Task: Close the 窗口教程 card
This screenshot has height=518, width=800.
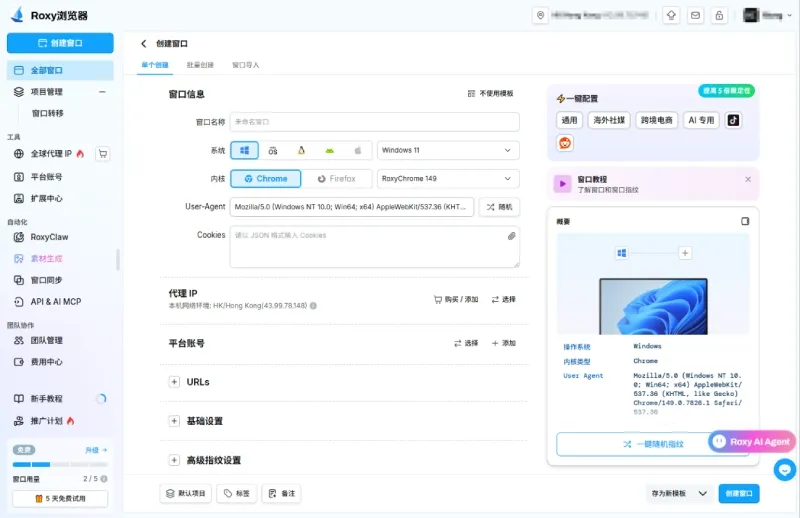Action: pos(748,179)
